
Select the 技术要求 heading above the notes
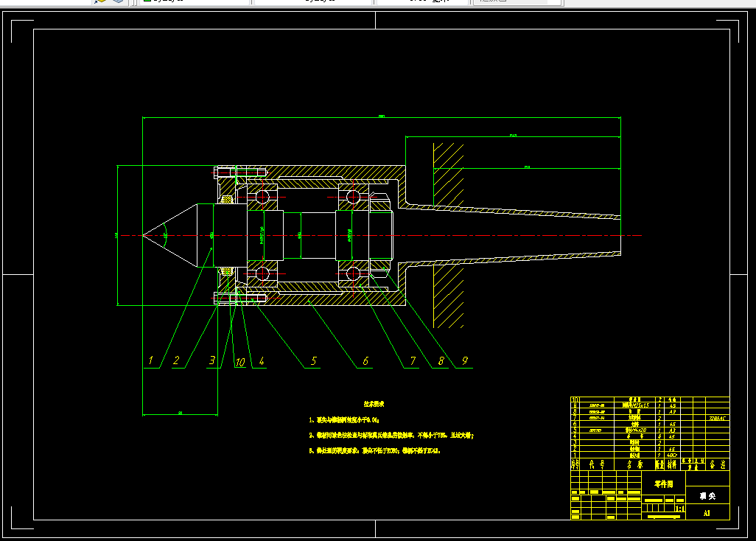pyautogui.click(x=374, y=404)
